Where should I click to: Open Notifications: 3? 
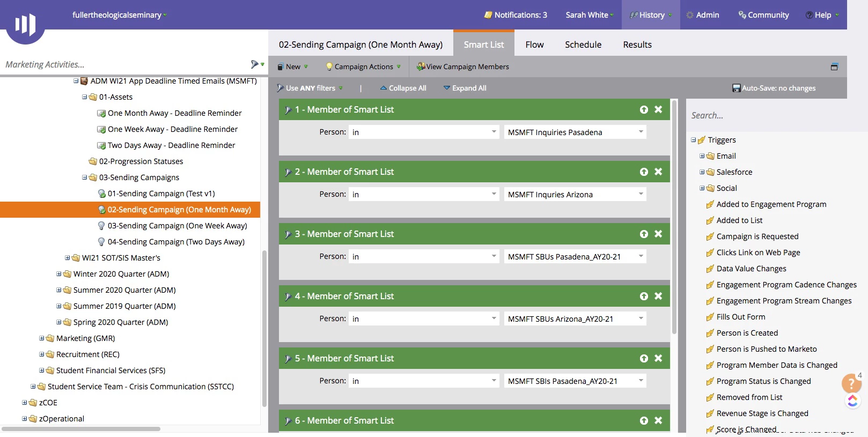(x=516, y=15)
